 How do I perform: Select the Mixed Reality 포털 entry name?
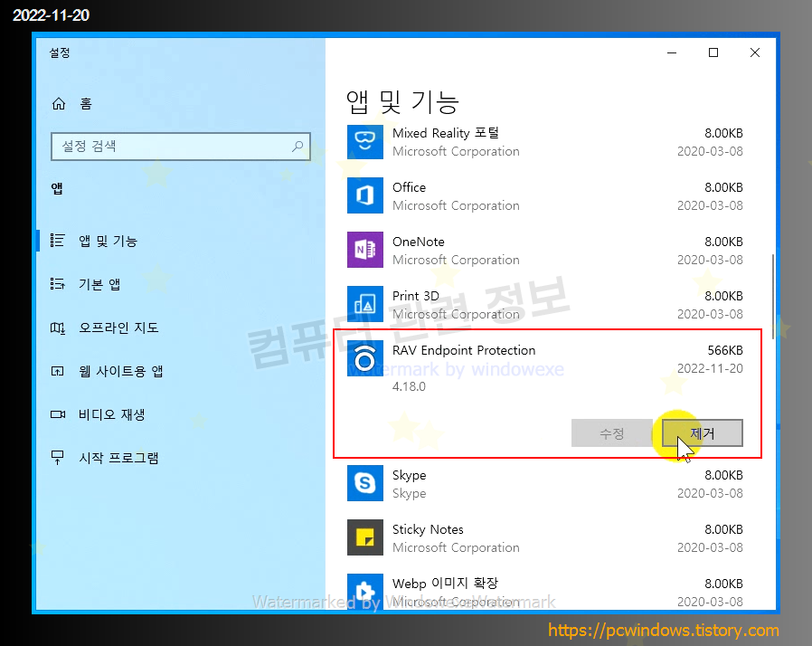coord(446,133)
